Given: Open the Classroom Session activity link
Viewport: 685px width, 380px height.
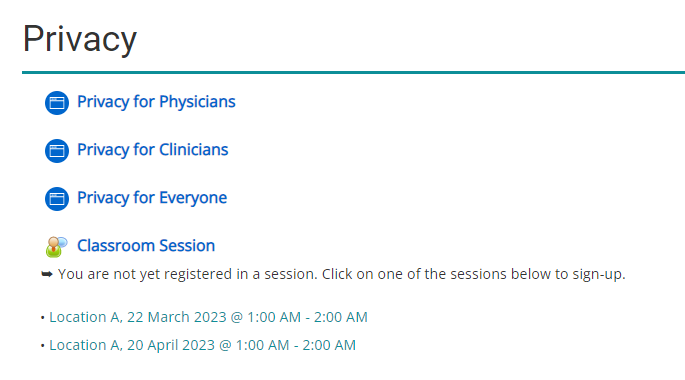Looking at the screenshot, I should [x=146, y=246].
